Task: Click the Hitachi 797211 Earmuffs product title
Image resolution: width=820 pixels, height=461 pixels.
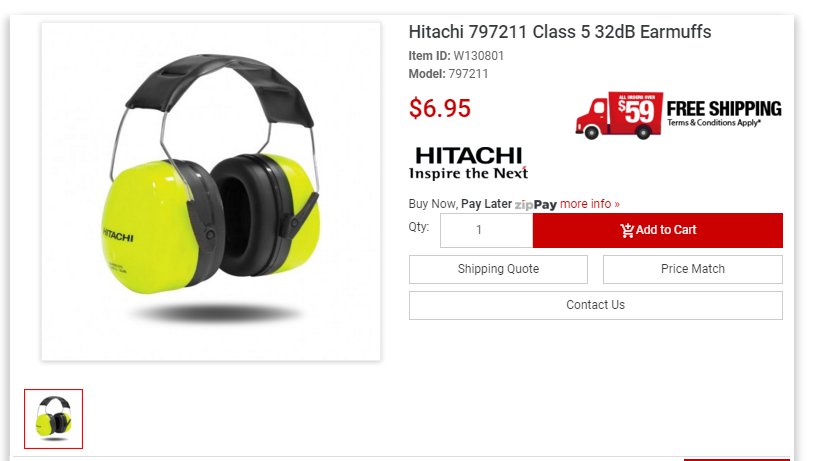Action: pyautogui.click(x=560, y=32)
